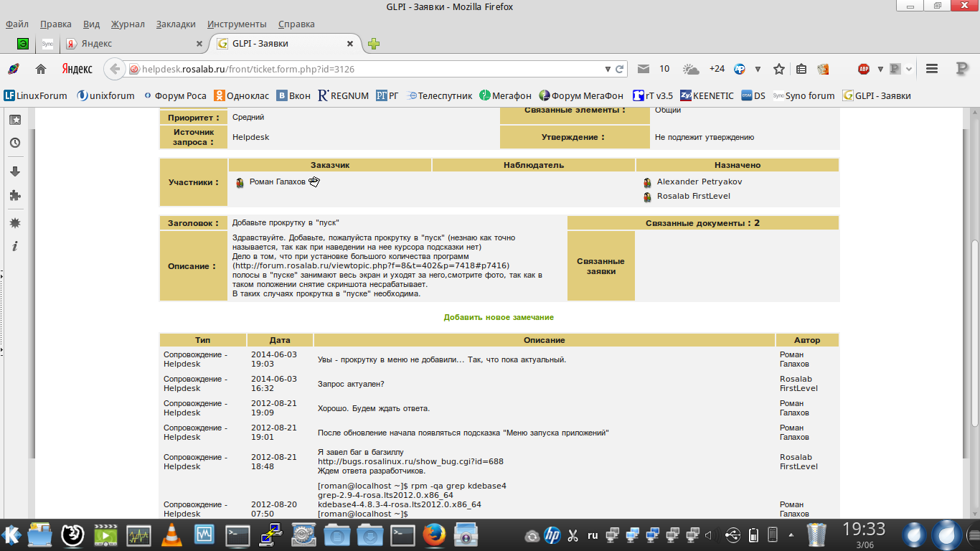980x551 pixels.
Task: Open the Syno forum bookmark
Action: coord(804,95)
